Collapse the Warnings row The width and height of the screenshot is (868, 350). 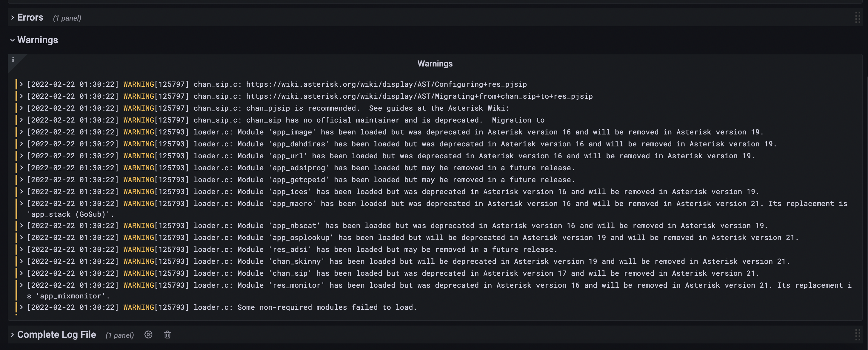tap(13, 40)
